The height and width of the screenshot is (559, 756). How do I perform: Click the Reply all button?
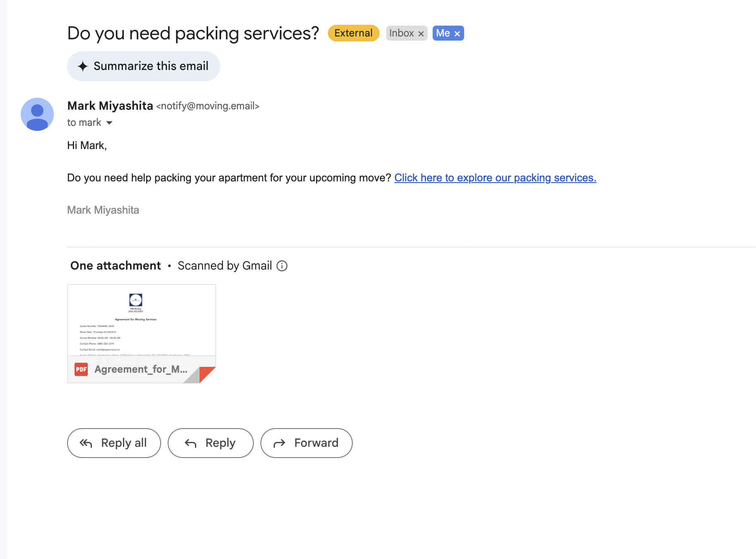point(114,443)
